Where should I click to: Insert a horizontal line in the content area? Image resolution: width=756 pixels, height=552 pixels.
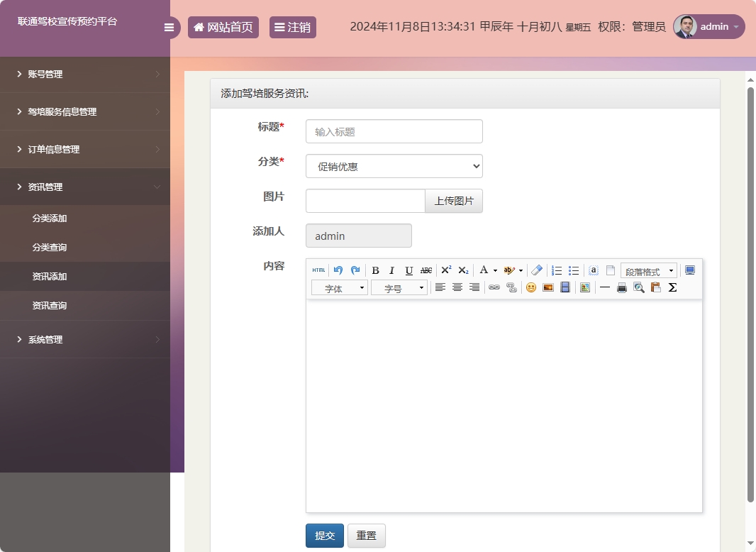pos(604,287)
